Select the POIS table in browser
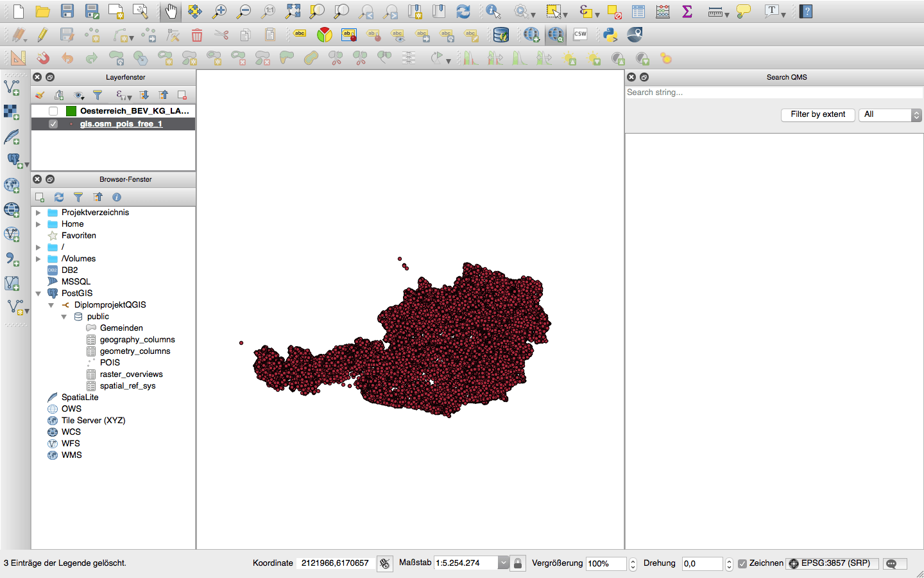The width and height of the screenshot is (924, 578). click(110, 363)
